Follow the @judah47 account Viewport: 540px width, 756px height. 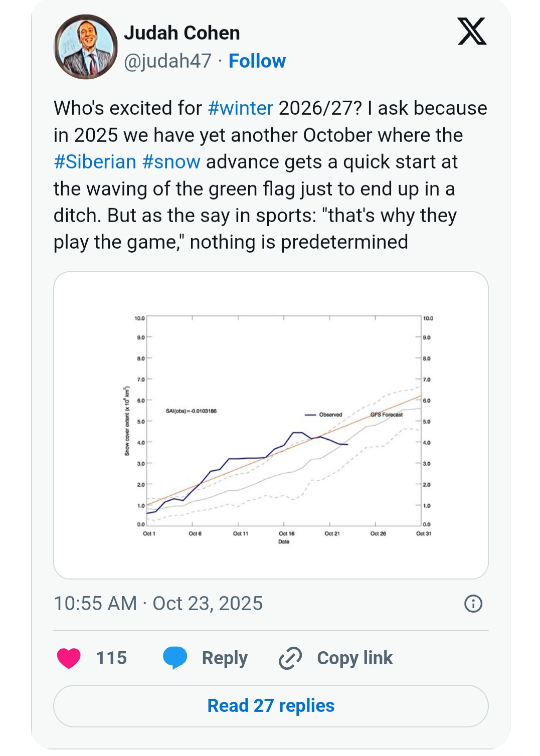pyautogui.click(x=257, y=61)
